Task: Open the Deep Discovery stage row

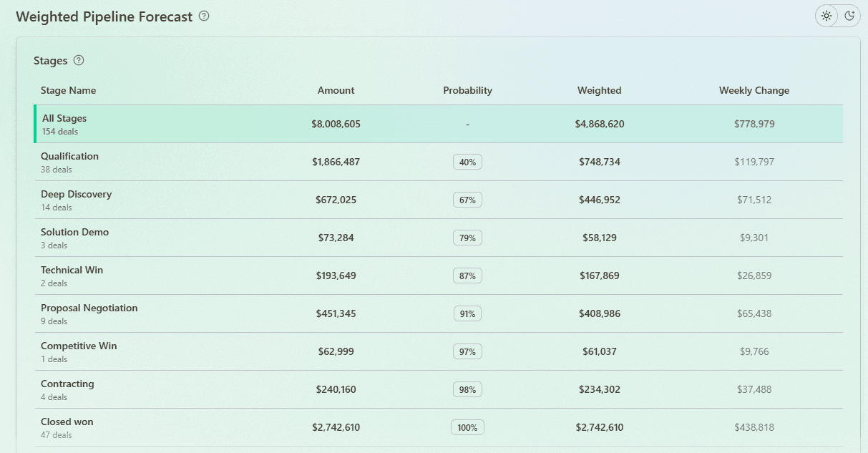Action: click(x=76, y=200)
